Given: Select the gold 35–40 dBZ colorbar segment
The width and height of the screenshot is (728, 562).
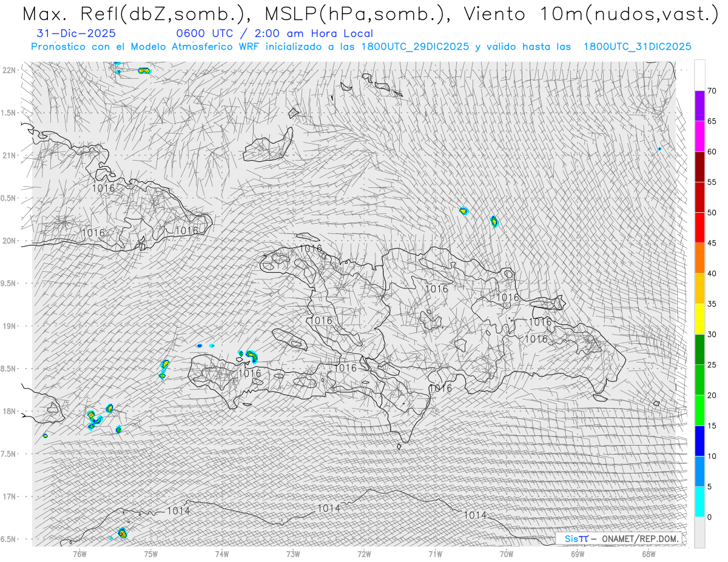Looking at the screenshot, I should point(699,289).
